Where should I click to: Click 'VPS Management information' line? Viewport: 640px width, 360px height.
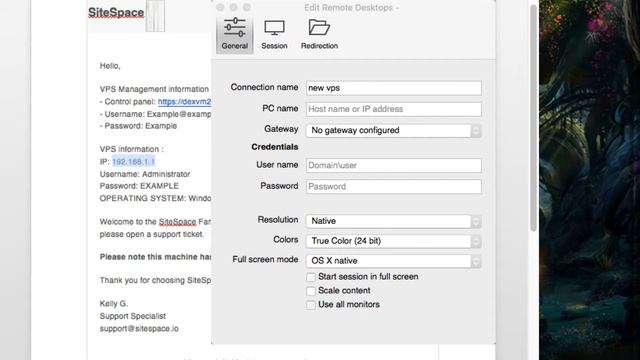click(154, 89)
